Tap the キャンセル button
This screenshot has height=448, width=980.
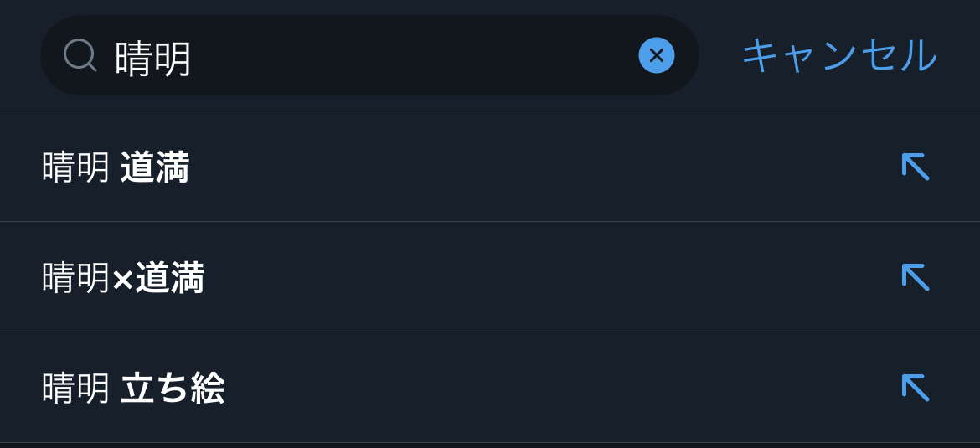(838, 55)
